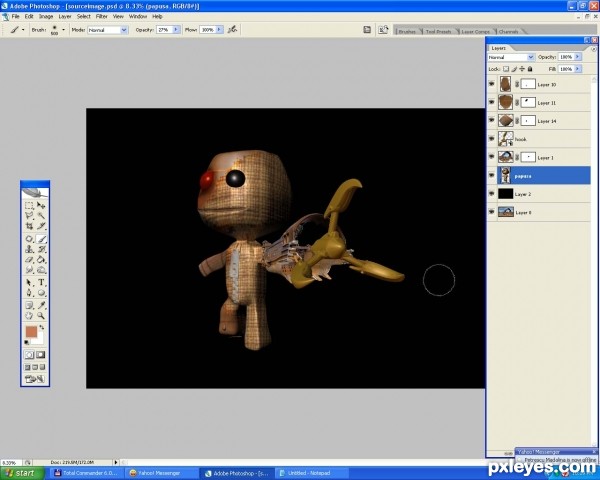
Task: Select the Type tool
Action: (41, 283)
